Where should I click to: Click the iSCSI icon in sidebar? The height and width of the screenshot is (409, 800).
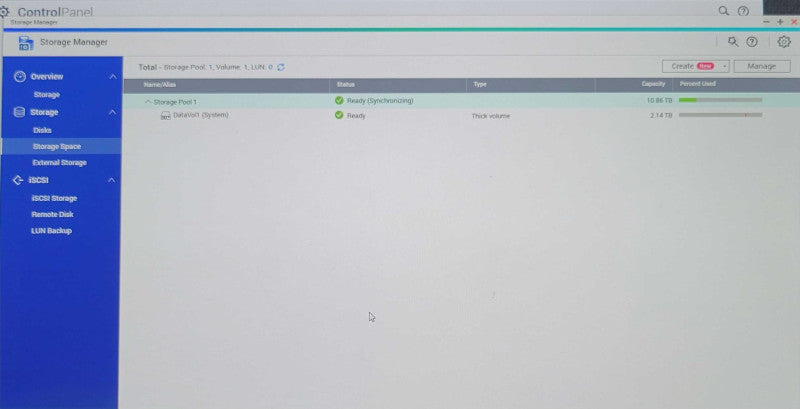click(x=18, y=180)
